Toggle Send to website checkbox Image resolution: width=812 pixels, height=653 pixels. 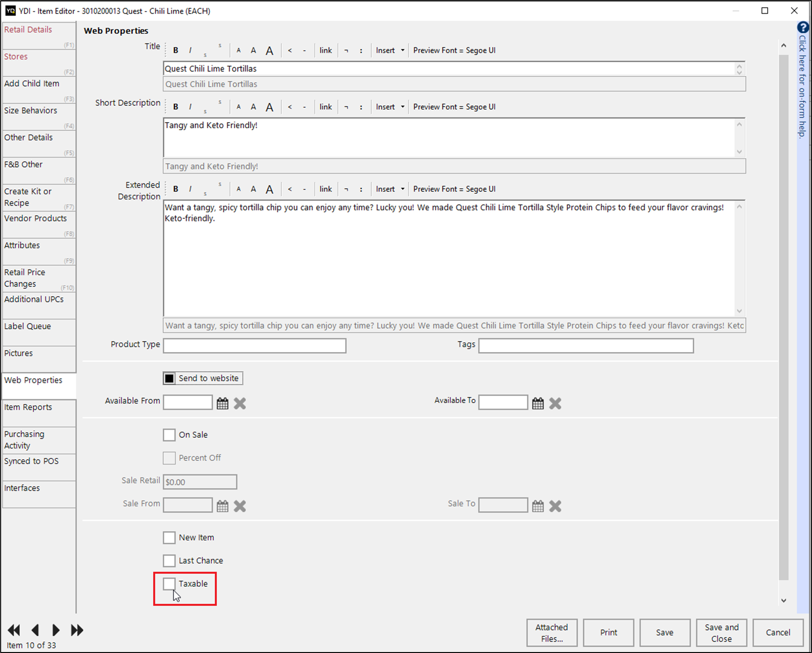pos(169,378)
